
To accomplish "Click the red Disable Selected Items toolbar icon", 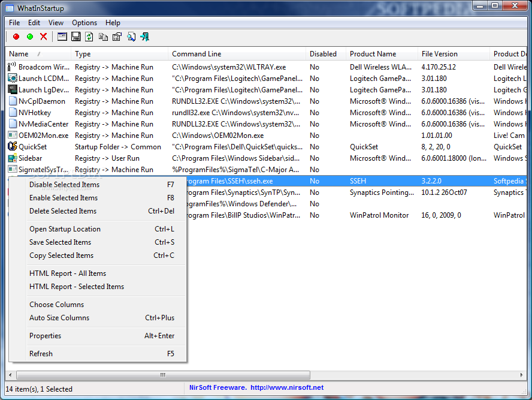I will [x=16, y=37].
